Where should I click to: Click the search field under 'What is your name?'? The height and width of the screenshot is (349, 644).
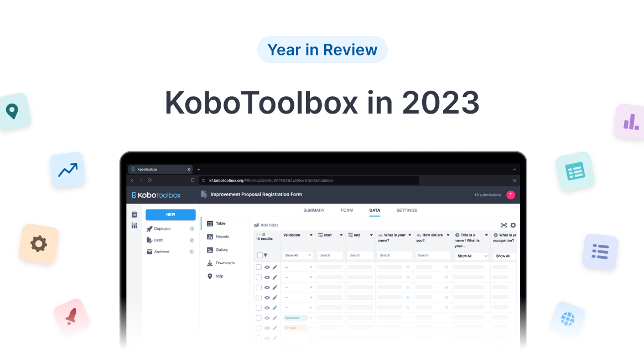click(394, 255)
